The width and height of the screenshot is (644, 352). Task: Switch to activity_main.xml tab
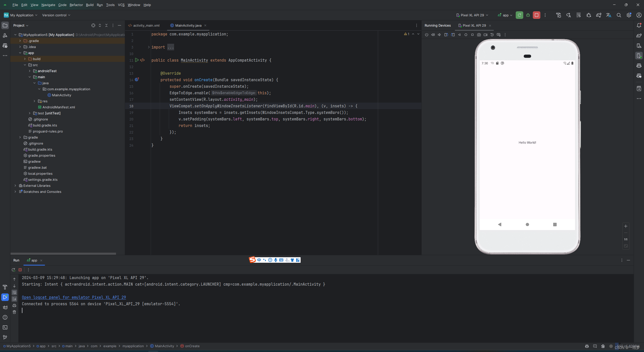[x=146, y=25]
